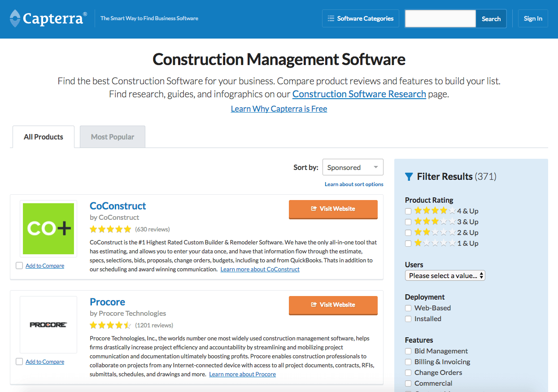Click CoConstruct's Add to Compare link
Image resolution: width=558 pixels, height=392 pixels.
click(x=45, y=266)
